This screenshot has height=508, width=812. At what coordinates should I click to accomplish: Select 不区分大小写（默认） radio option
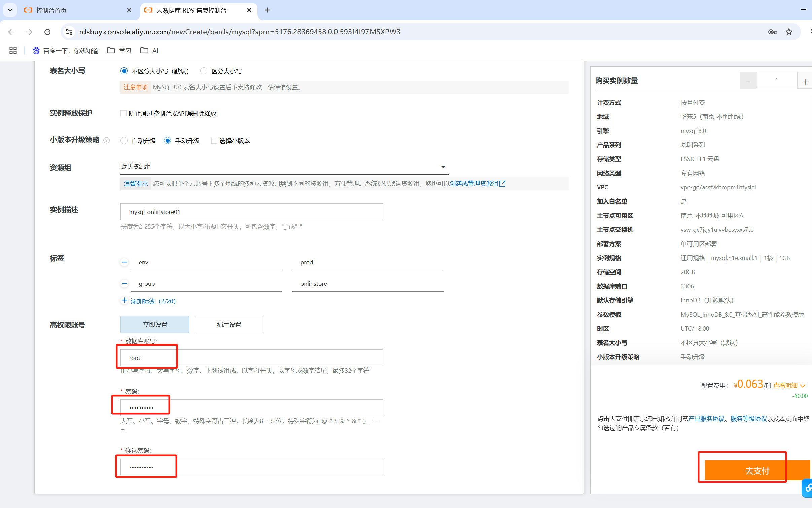click(x=124, y=71)
